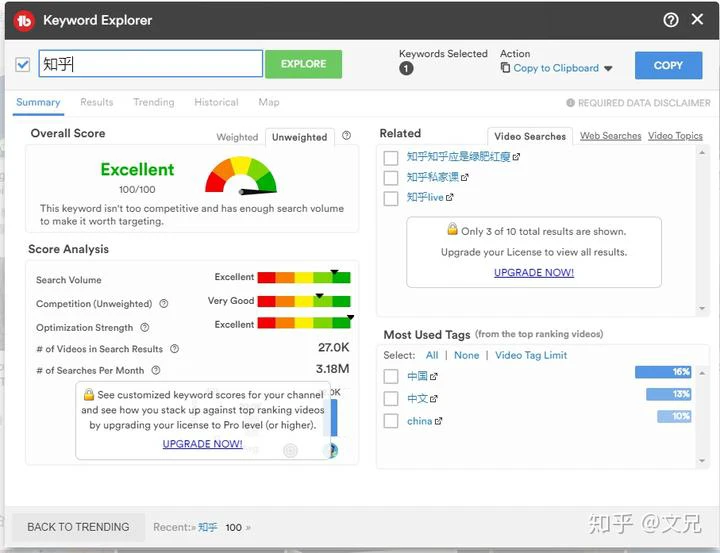The height and width of the screenshot is (553, 720).
Task: Click the Competition (Unweighted) score bar
Action: pos(304,301)
